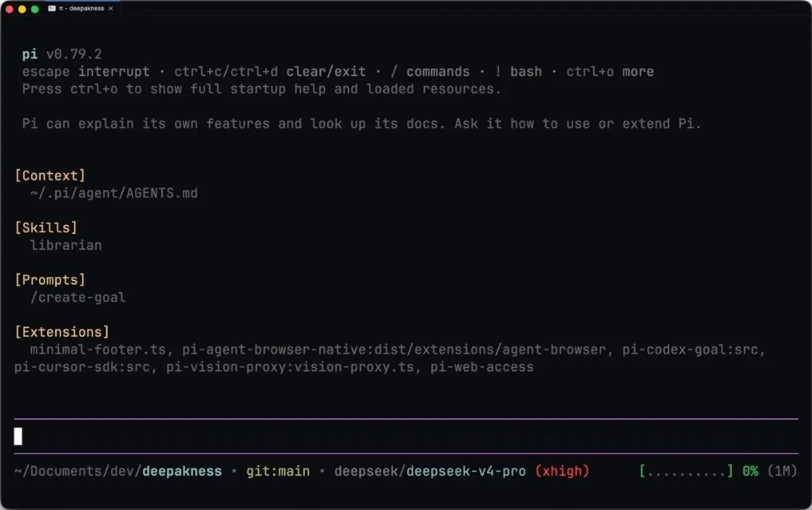812x510 pixels.
Task: Click the librarian skill entry
Action: tap(66, 245)
